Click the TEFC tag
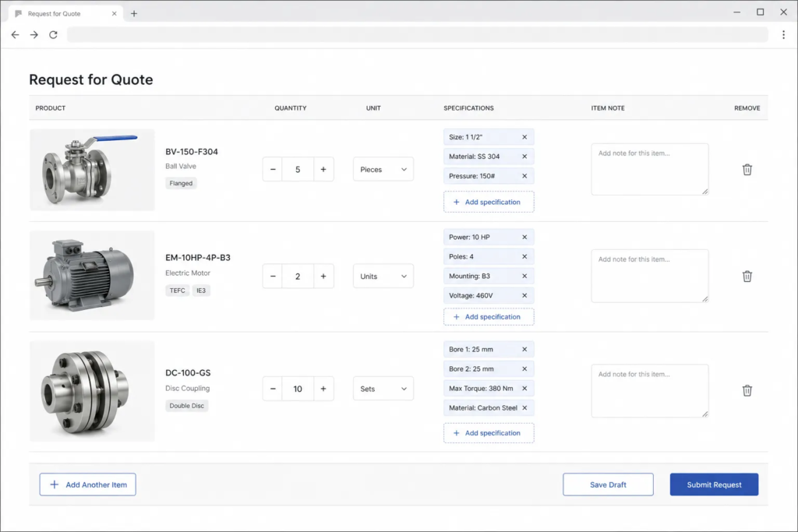 [x=178, y=291]
